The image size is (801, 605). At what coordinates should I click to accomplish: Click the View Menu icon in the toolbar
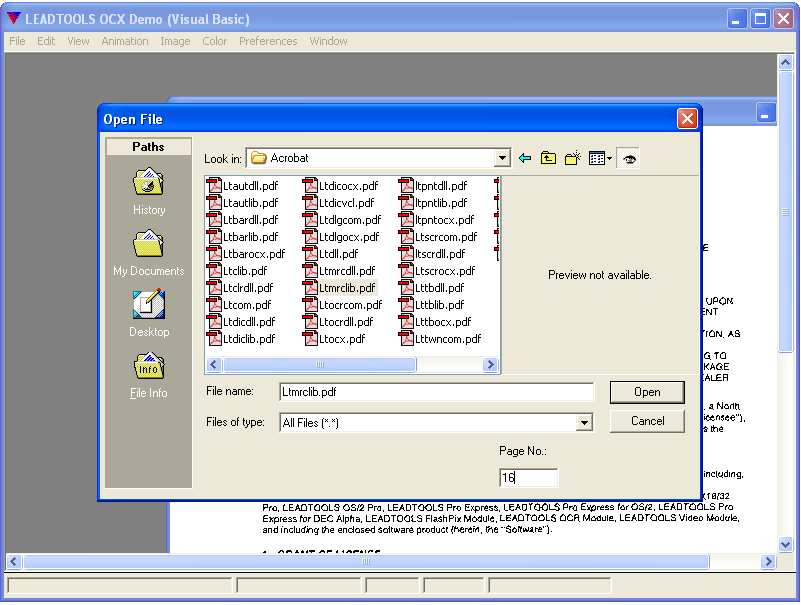595,158
